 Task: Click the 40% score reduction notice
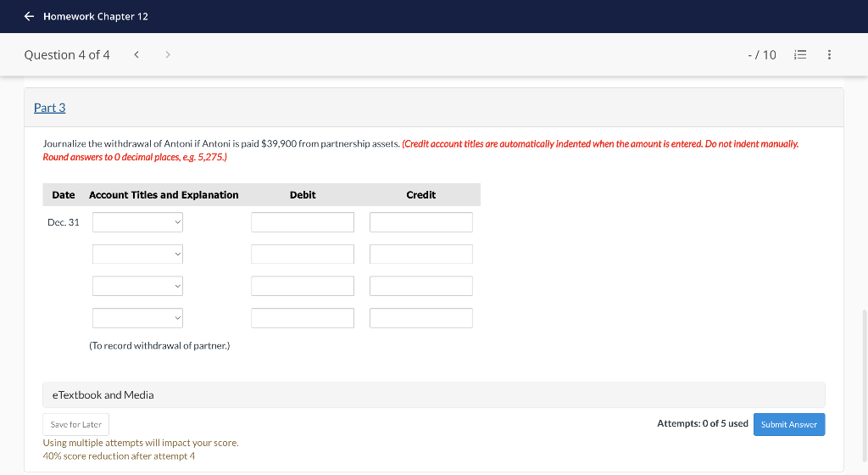(119, 456)
